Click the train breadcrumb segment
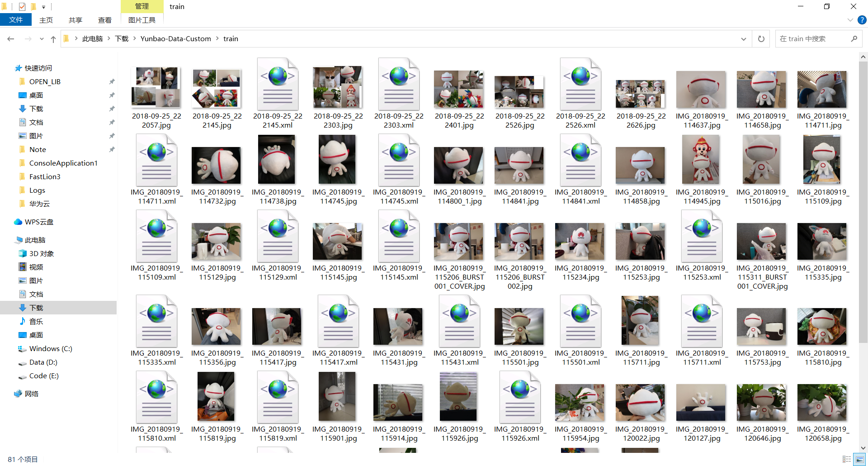The image size is (868, 466). coord(231,39)
